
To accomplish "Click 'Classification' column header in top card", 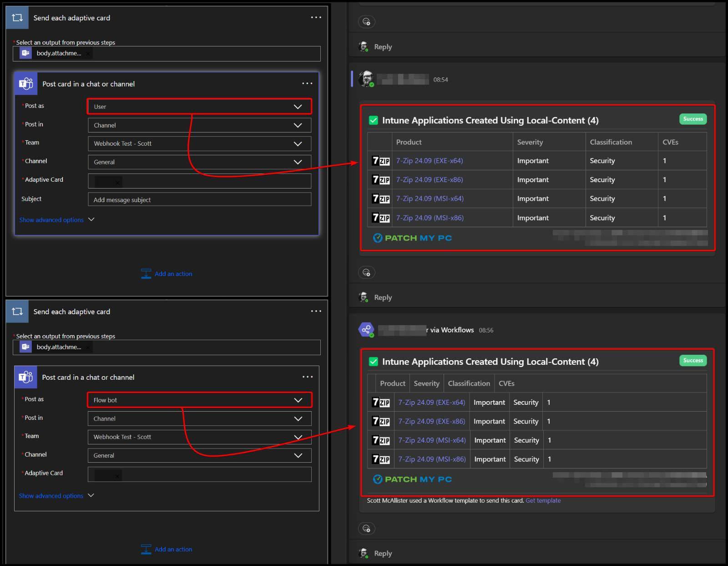I will 611,142.
